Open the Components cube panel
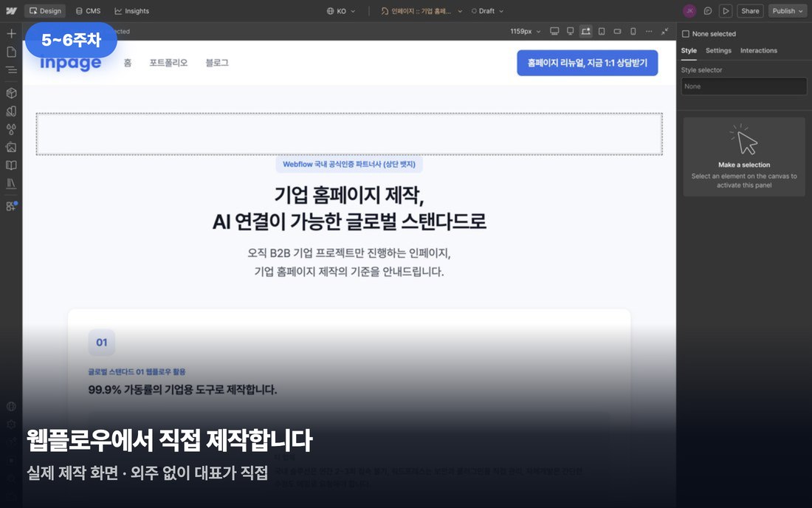The height and width of the screenshot is (508, 812). (11, 93)
